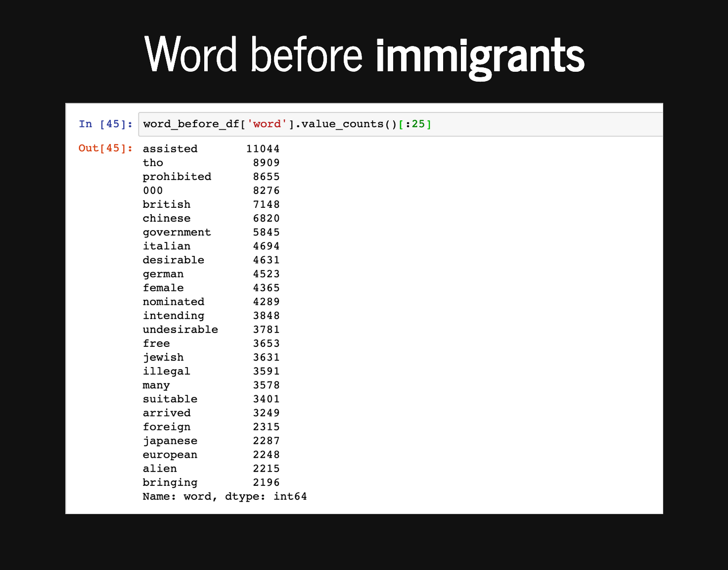The height and width of the screenshot is (570, 728).
Task: Click the code cell input field
Action: [401, 124]
